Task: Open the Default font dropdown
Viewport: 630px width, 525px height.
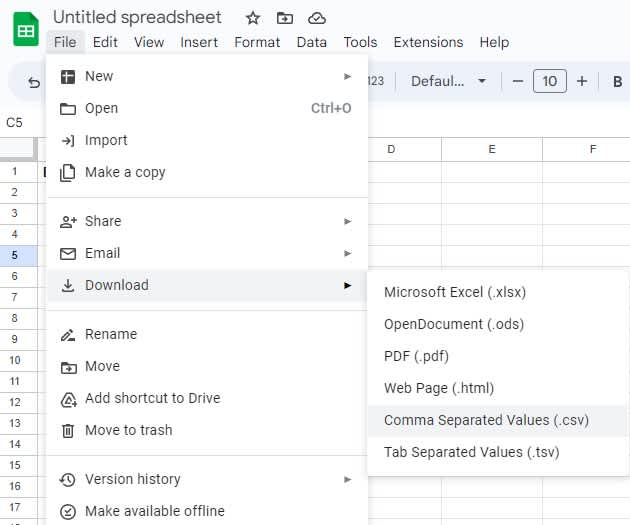Action: click(448, 82)
